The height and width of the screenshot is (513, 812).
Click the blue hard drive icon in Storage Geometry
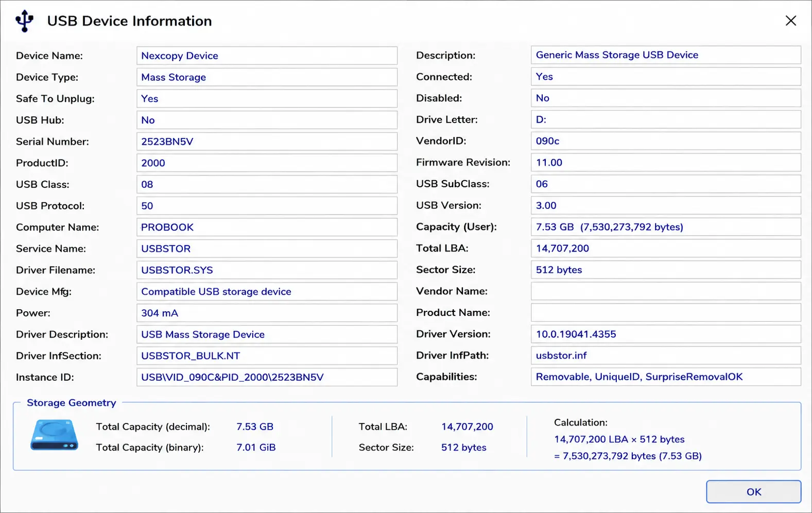54,435
